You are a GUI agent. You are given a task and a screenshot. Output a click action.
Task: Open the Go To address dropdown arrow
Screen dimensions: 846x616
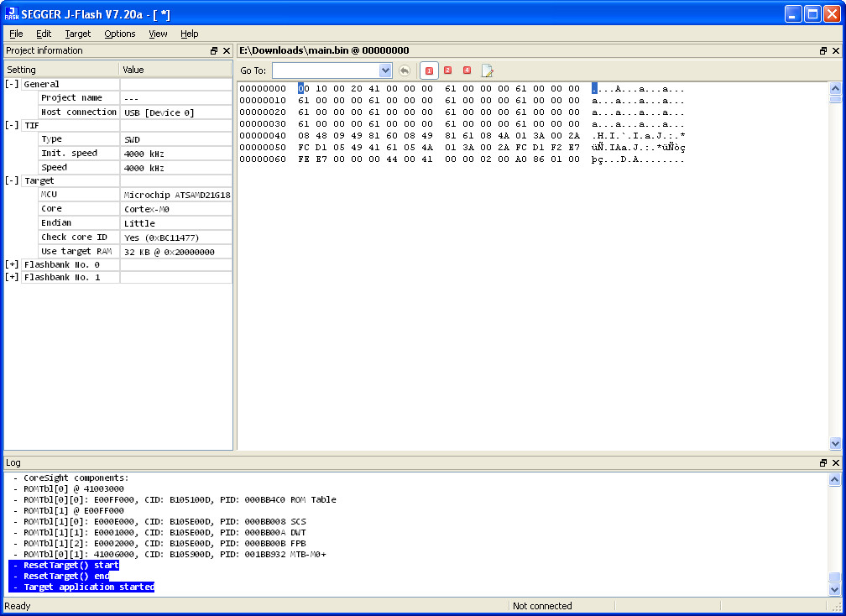385,70
